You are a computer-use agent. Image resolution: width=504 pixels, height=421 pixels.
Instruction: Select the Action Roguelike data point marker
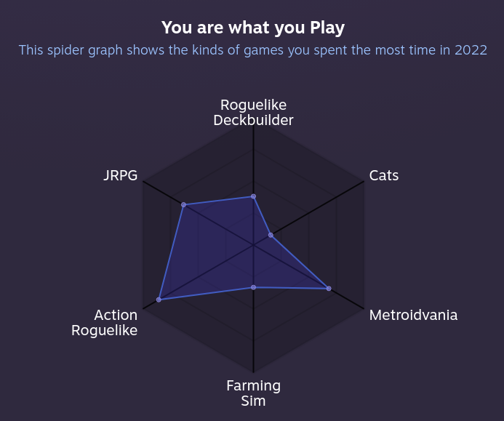pyautogui.click(x=159, y=300)
